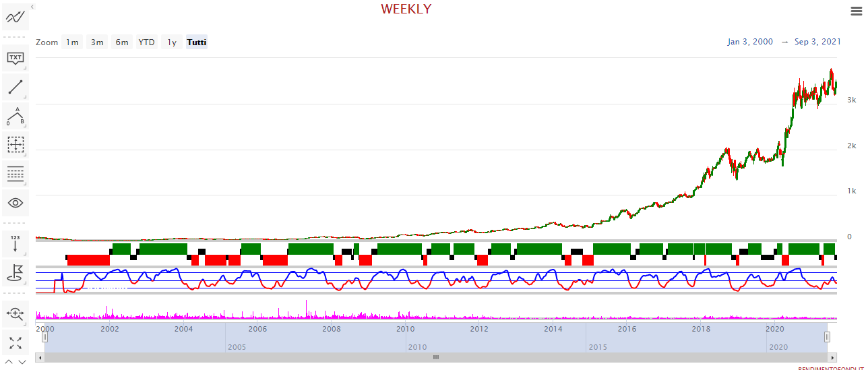Set zoom range to 1m
Viewport: 868px width, 370px height.
coord(72,42)
